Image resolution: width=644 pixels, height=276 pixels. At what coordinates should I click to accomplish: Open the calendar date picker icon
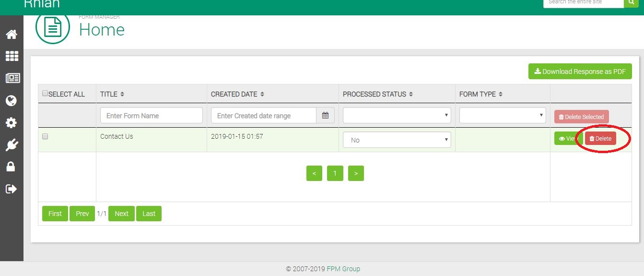pyautogui.click(x=325, y=115)
